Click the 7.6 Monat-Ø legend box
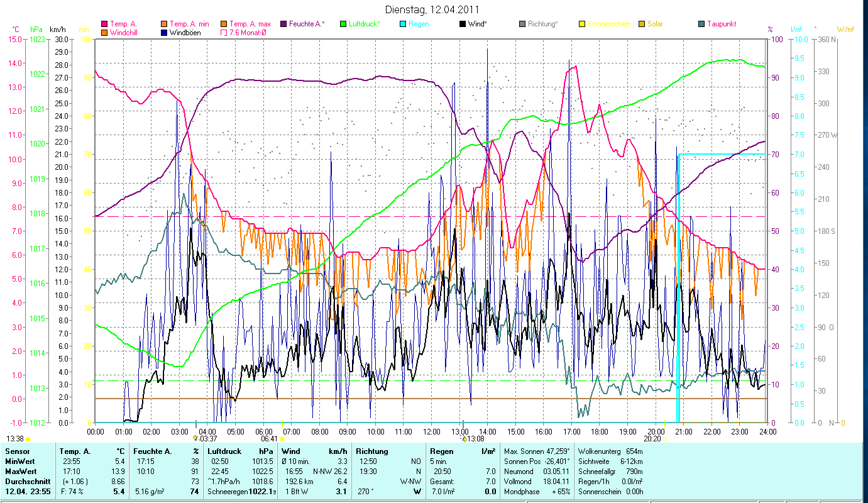This screenshot has width=868, height=503. [x=224, y=33]
